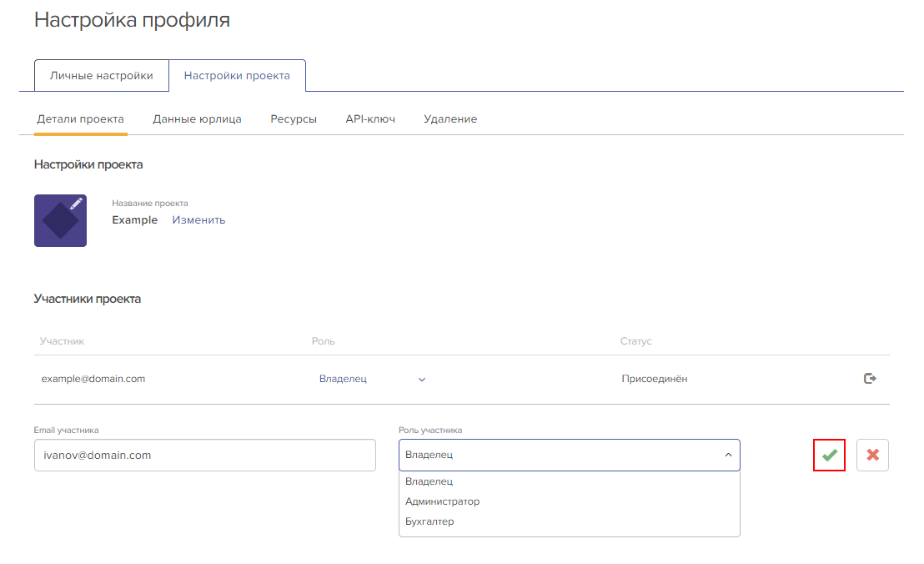Confirm adding participant with green checkmark
The image size is (924, 564).
coord(829,455)
